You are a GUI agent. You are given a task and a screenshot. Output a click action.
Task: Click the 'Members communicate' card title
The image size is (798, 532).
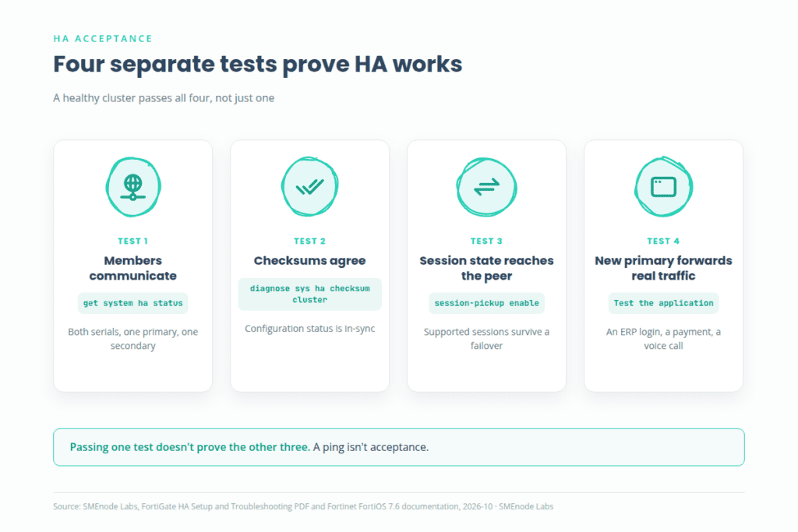point(132,268)
